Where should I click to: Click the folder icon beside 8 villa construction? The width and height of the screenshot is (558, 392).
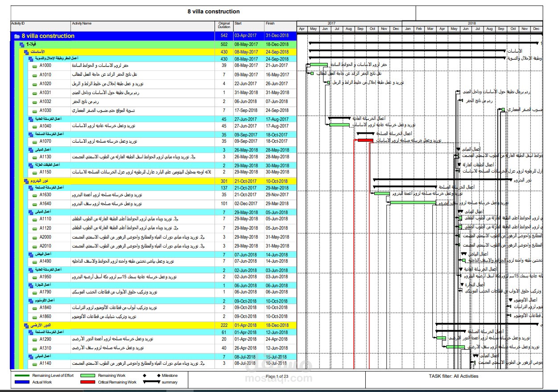[17, 36]
